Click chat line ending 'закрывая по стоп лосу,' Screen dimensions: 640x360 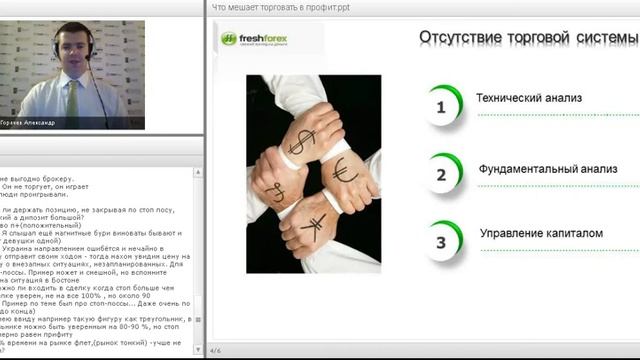point(87,210)
